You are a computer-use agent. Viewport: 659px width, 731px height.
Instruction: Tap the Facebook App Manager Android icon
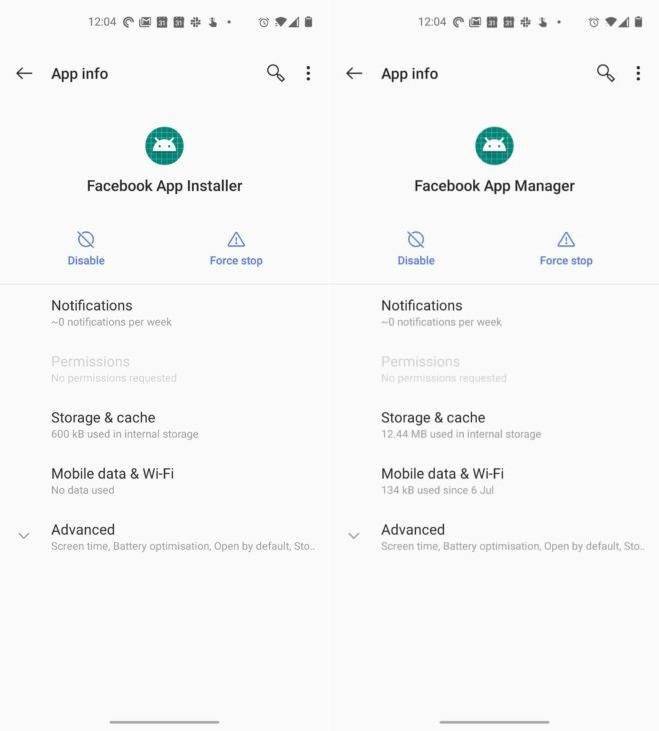494,146
